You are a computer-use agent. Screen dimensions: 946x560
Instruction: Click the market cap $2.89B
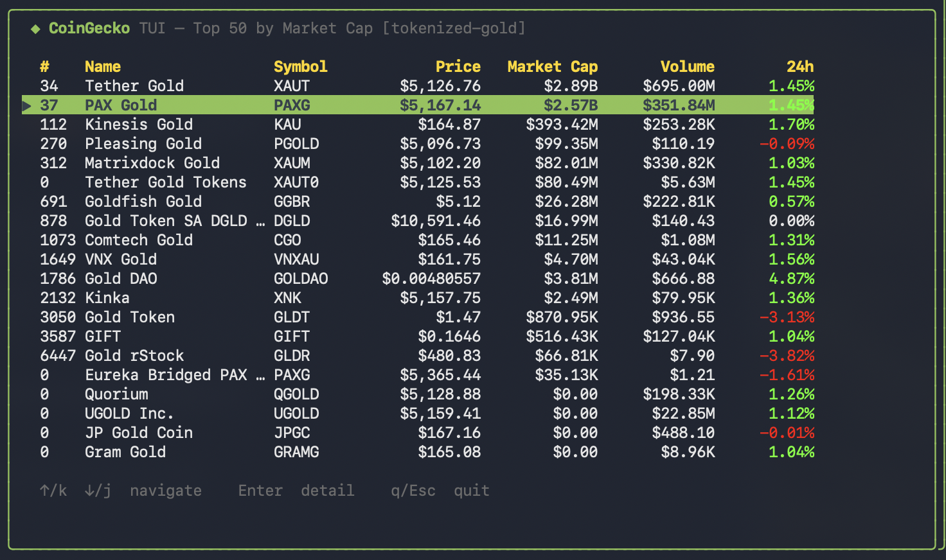point(571,86)
